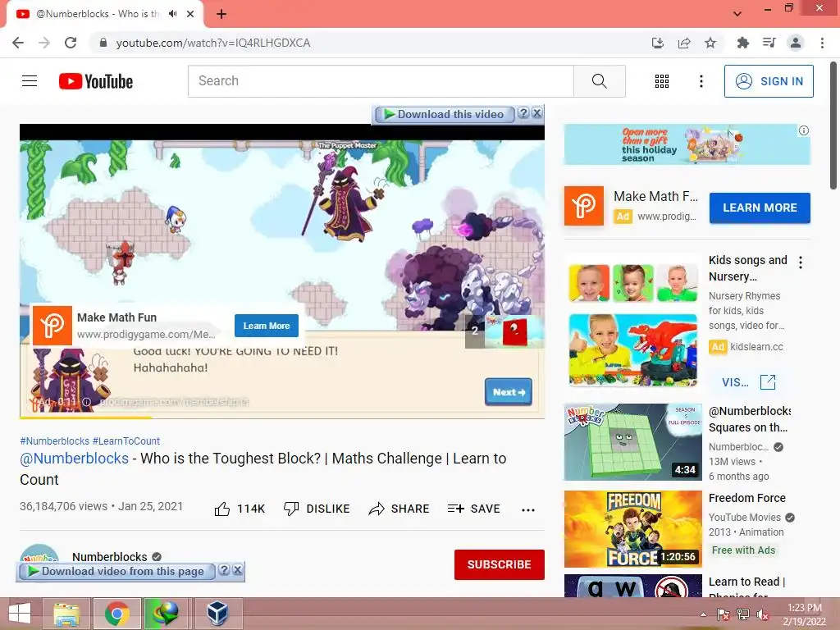Open the browser extensions puzzle icon
This screenshot has height=630, width=840.
[x=742, y=43]
